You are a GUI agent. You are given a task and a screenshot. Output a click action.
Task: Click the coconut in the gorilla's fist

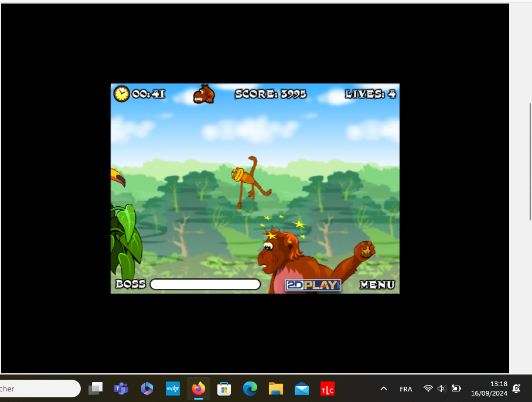(x=367, y=250)
